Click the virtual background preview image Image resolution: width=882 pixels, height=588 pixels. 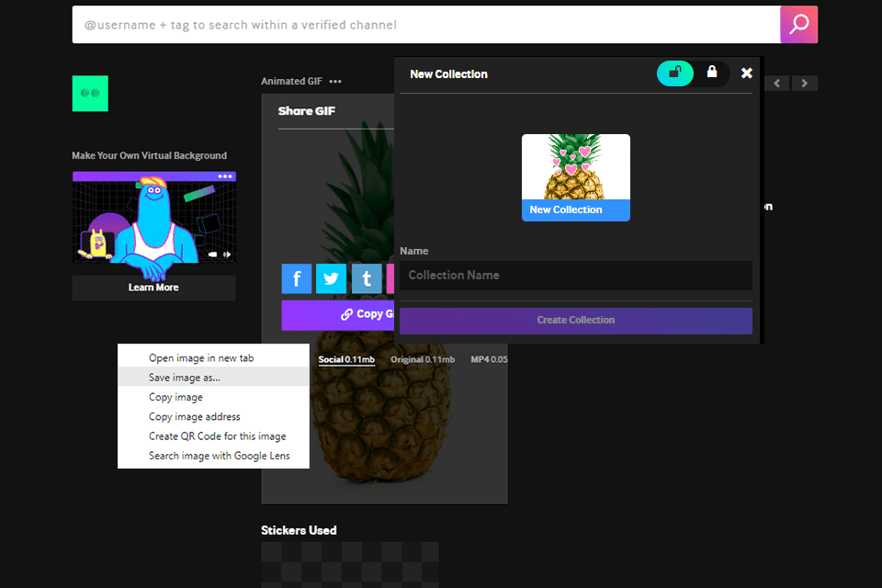pyautogui.click(x=153, y=217)
